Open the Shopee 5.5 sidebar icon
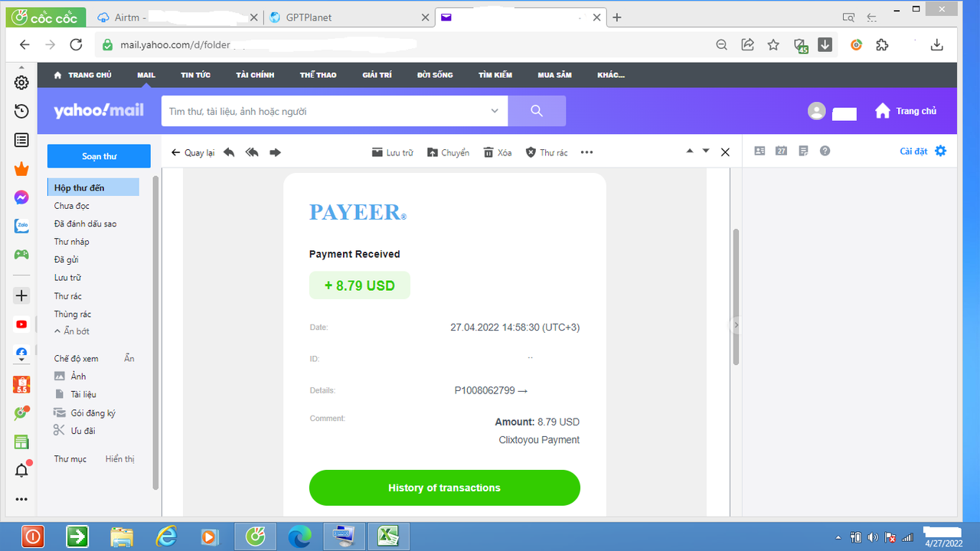 pos(21,384)
